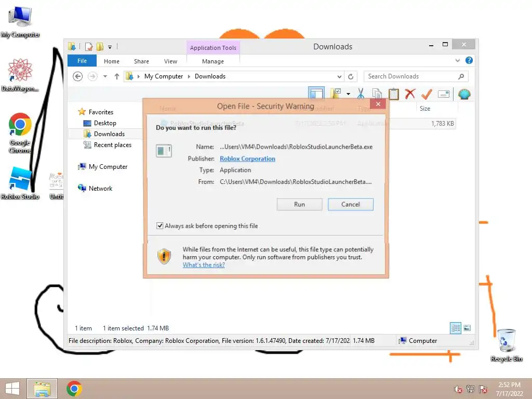The image size is (532, 399).
Task: Open the recent locations dropdown arrow
Action: (105, 76)
